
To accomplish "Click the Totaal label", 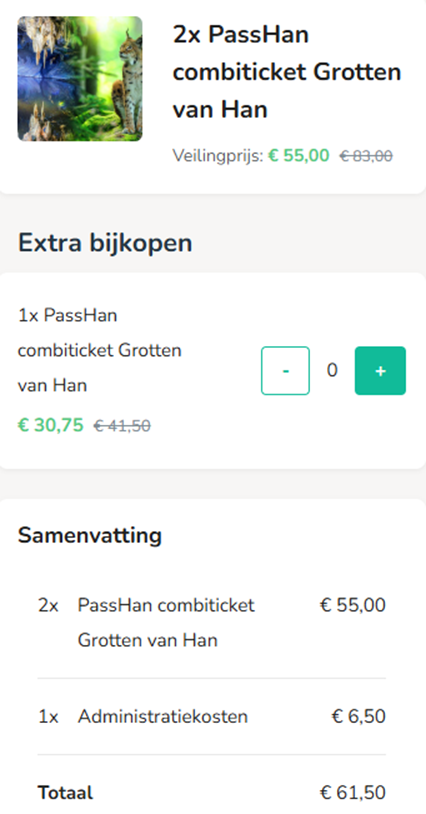I will (65, 793).
